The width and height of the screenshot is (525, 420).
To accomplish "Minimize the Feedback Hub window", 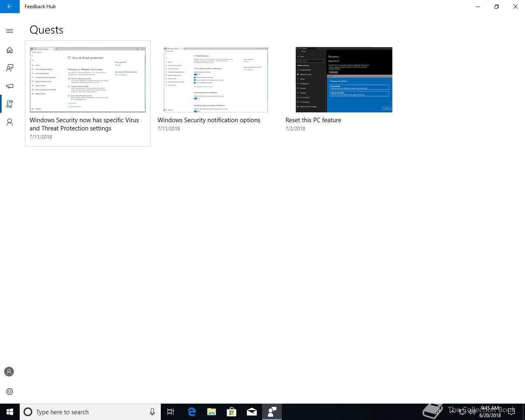I will click(478, 7).
